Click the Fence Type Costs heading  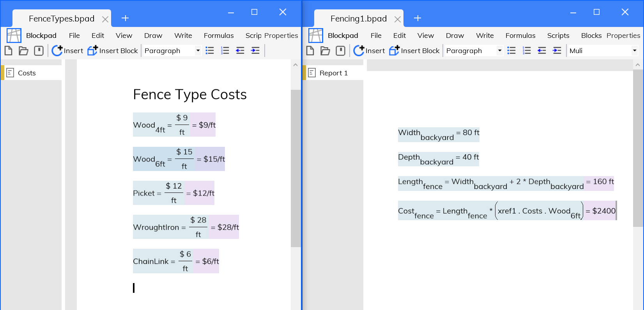190,94
